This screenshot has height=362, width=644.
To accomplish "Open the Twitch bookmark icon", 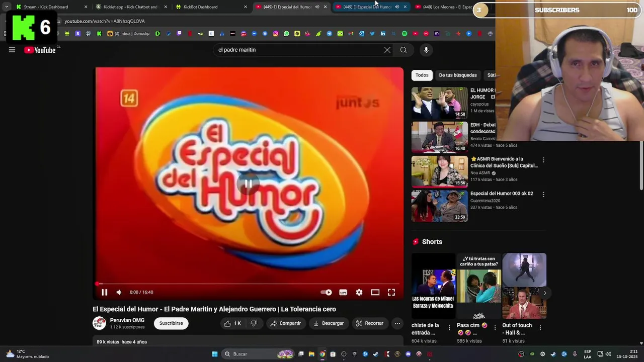I will (x=179, y=34).
